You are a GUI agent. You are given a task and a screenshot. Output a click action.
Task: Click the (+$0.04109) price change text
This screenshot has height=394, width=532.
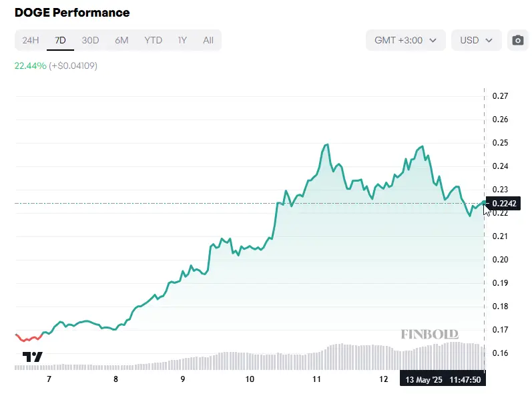[73, 65]
